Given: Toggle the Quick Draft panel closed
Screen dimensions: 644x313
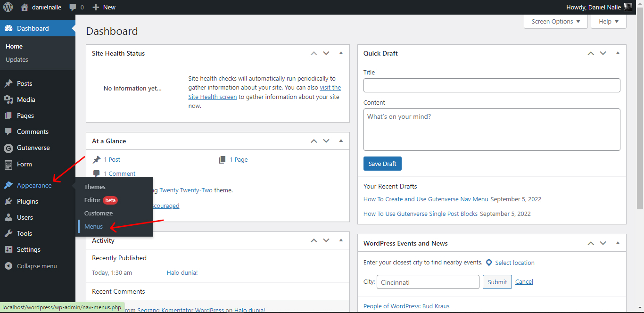Looking at the screenshot, I should [618, 53].
